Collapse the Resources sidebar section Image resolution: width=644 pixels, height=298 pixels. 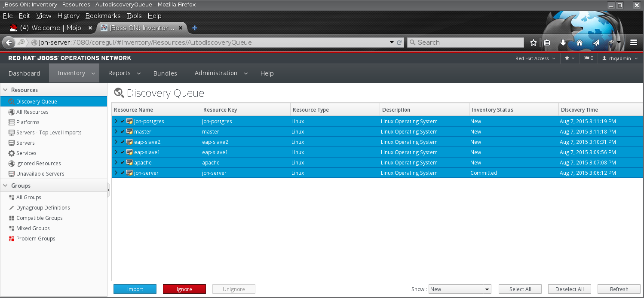[6, 90]
